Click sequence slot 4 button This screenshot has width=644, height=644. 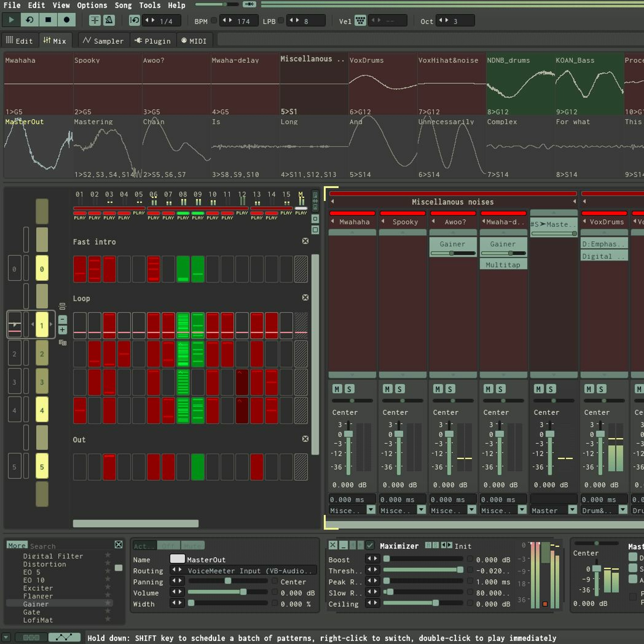42,410
